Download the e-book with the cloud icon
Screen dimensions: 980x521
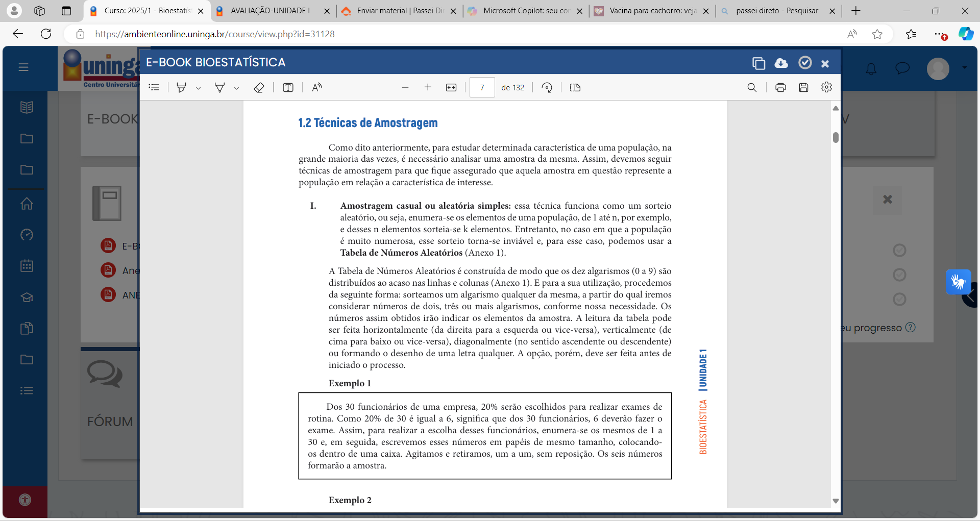pos(781,63)
